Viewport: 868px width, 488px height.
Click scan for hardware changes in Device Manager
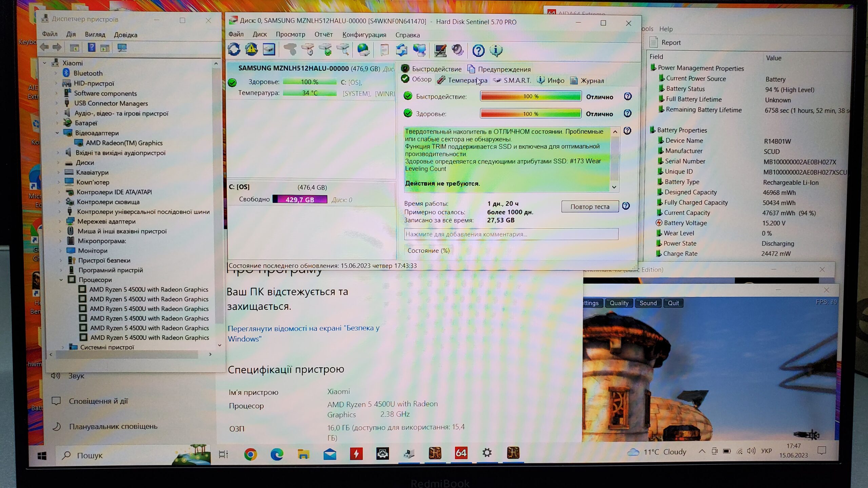tap(122, 48)
